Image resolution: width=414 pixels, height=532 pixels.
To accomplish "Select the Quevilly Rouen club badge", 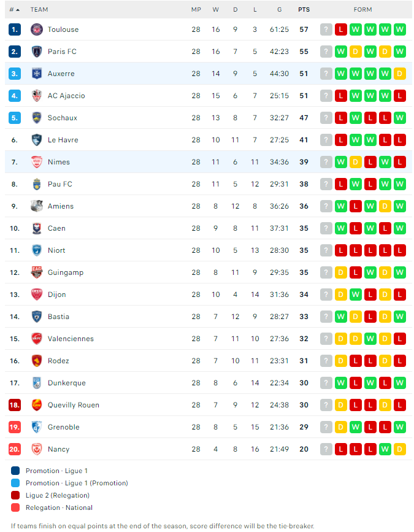I will (37, 405).
